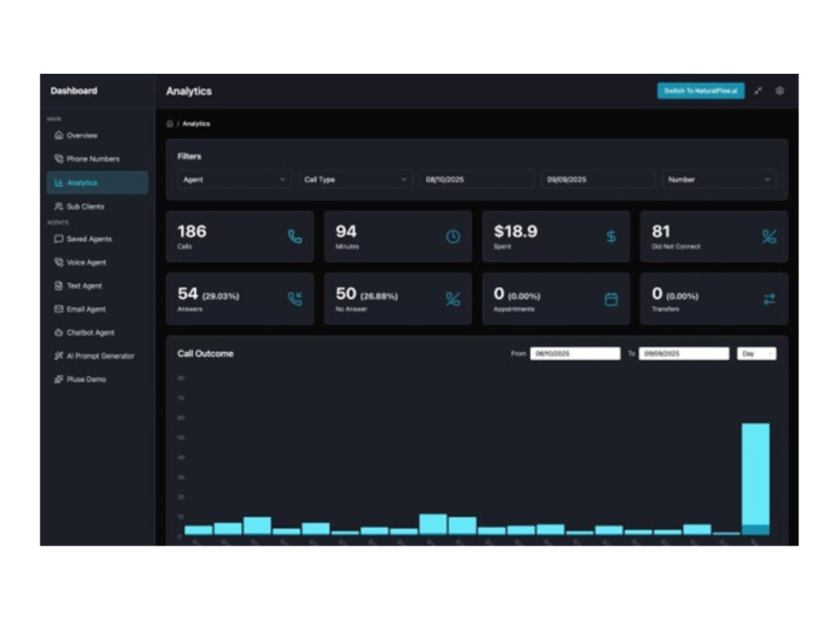Click the fullscreen expand icon in header
The height and width of the screenshot is (630, 840).
click(758, 91)
